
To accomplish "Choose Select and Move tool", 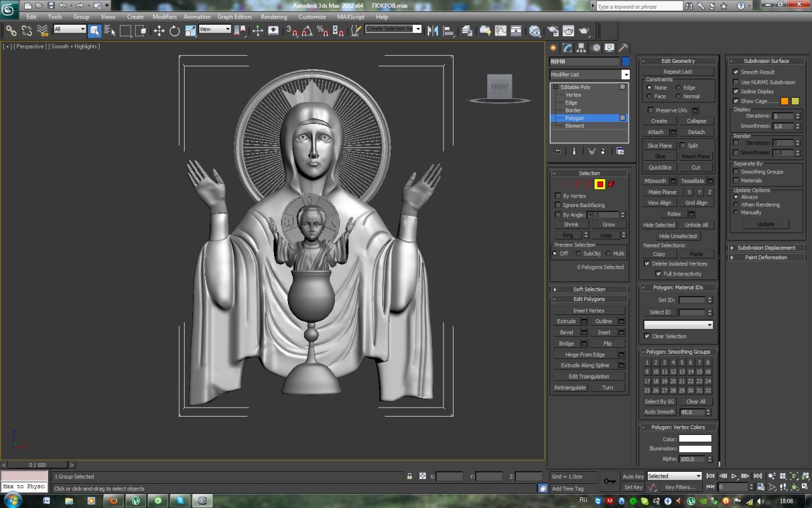I will [x=159, y=30].
